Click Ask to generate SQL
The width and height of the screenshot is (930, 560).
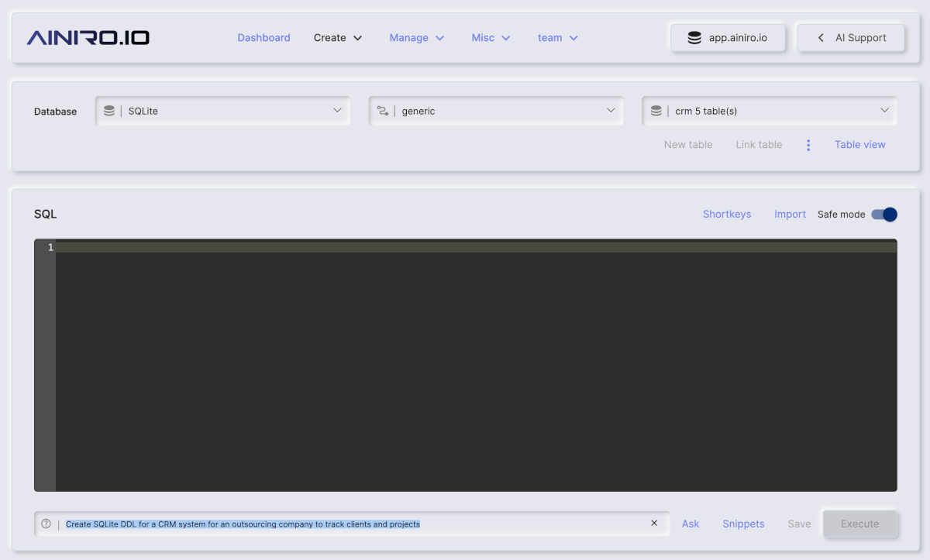(x=691, y=524)
